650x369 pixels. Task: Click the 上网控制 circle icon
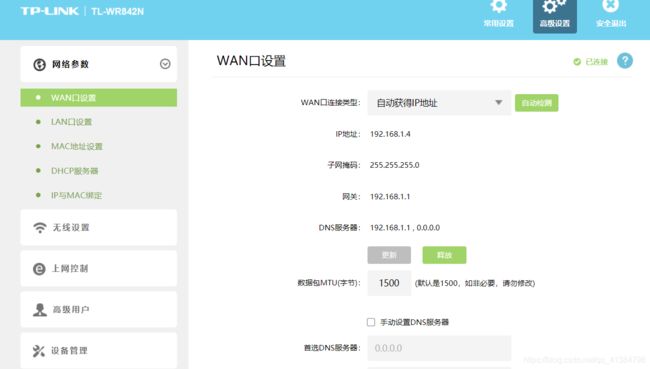coord(39,269)
